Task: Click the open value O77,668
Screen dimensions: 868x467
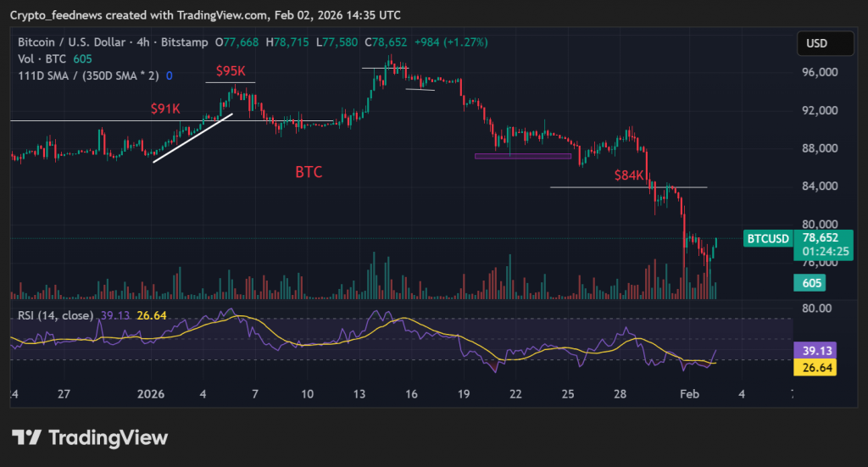Action: (237, 42)
